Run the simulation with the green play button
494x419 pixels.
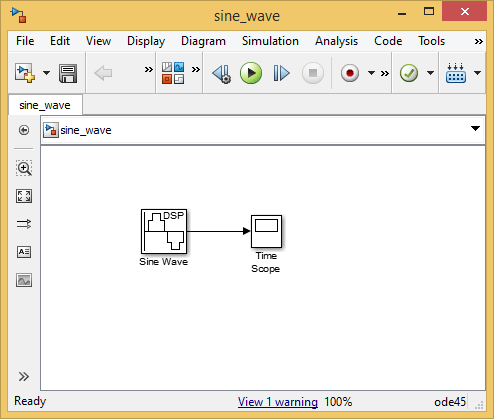click(x=251, y=73)
